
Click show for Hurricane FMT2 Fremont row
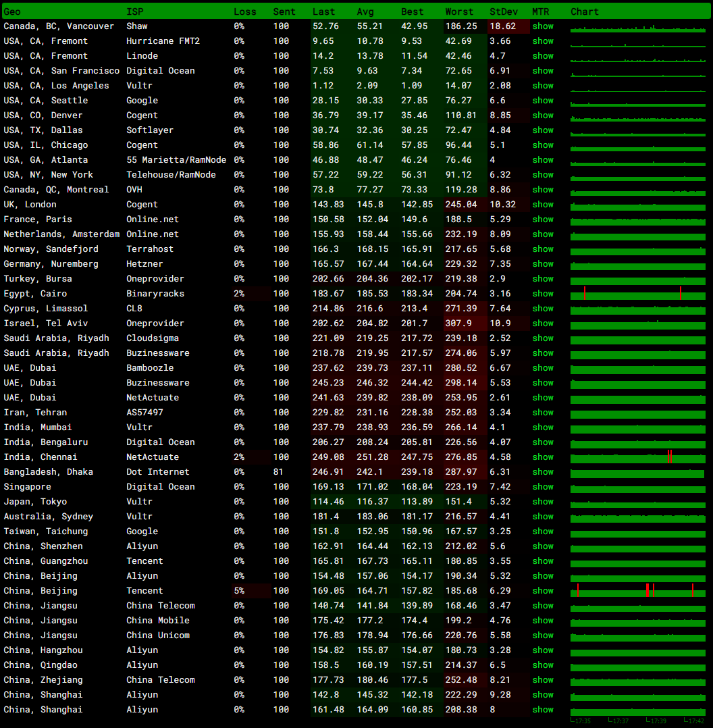pos(542,41)
